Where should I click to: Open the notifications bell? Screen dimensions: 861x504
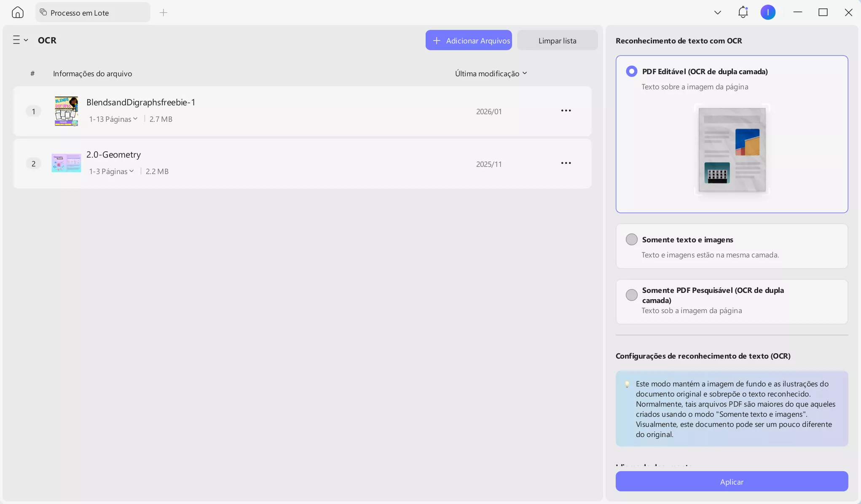point(743,12)
